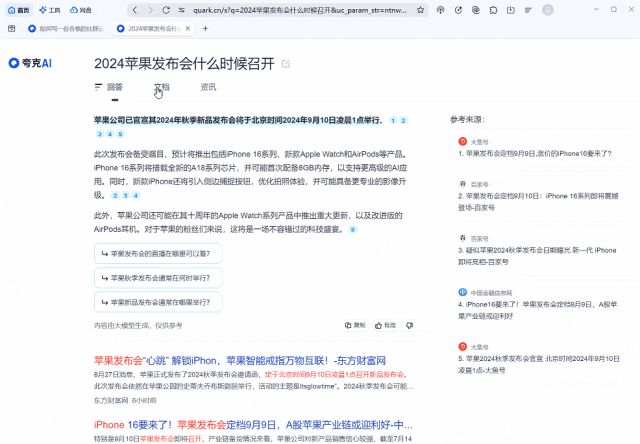Go back to previous page

pyautogui.click(x=135, y=10)
